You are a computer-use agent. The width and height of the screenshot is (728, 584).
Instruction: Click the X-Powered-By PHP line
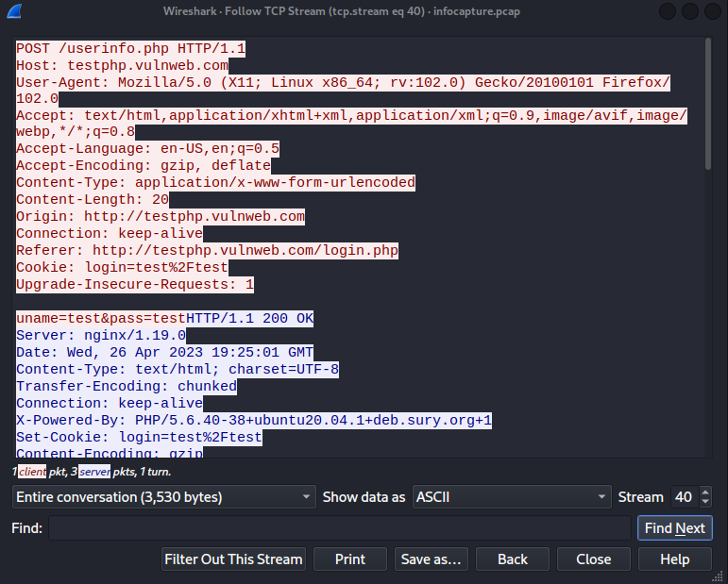(x=254, y=420)
